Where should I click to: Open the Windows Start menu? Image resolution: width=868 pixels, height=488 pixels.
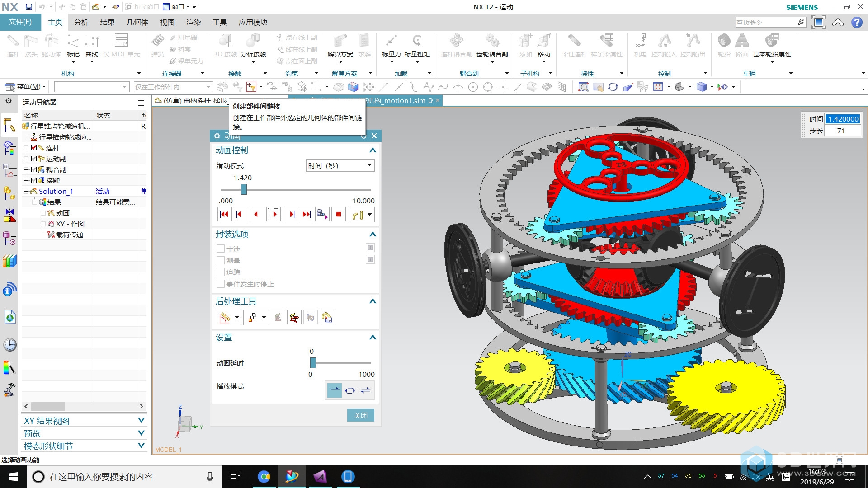(13, 477)
